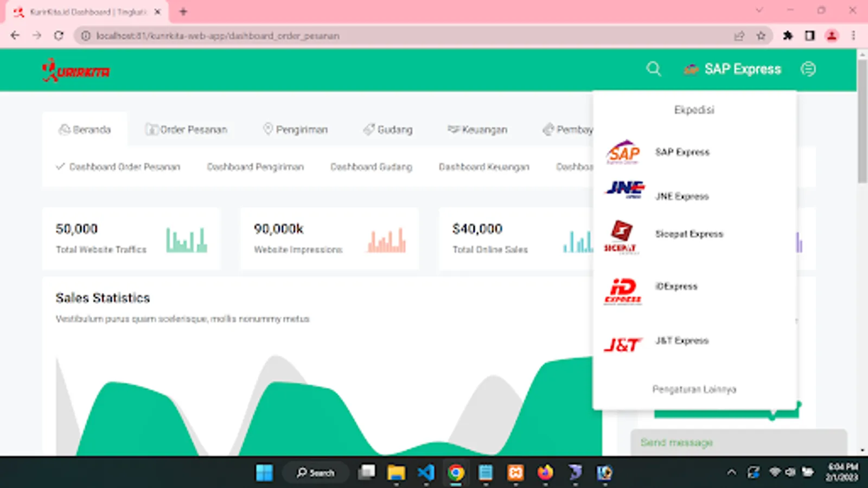Open the Chrome side panel
Screen dimensions: 868x488
pyautogui.click(x=809, y=36)
